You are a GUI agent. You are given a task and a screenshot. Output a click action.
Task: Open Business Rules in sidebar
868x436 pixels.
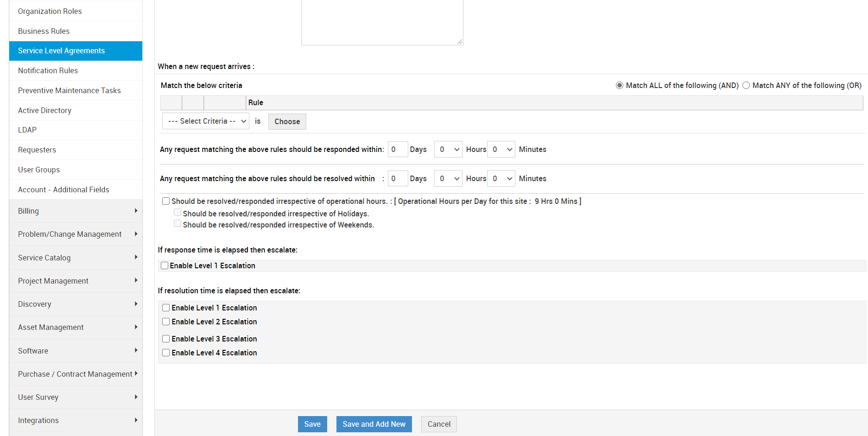coord(44,31)
